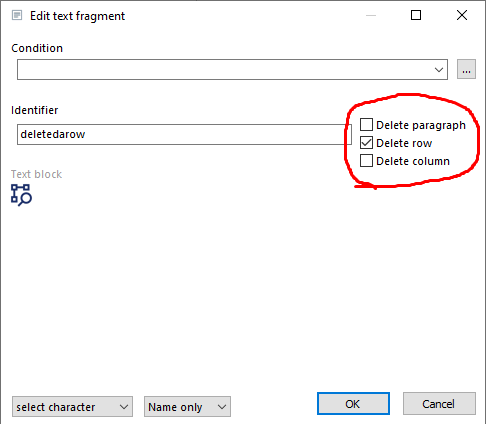
Task: Minimize the Edit text fragment window
Action: pos(371,15)
